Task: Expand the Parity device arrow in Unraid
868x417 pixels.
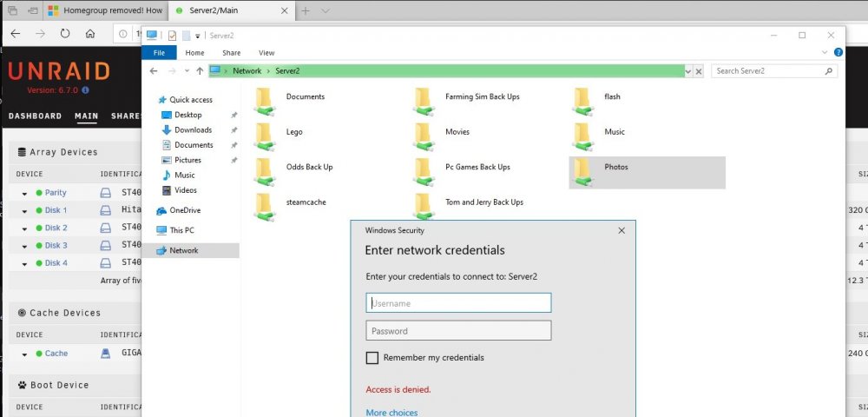Action: click(x=25, y=194)
